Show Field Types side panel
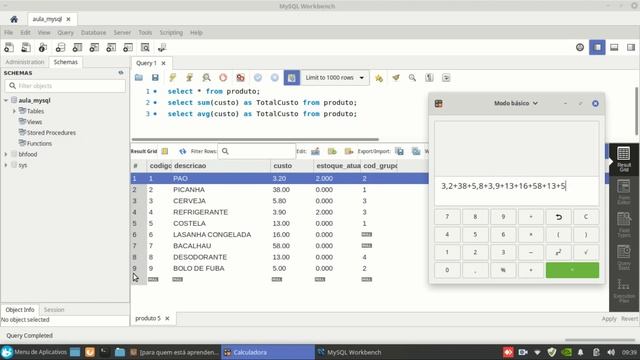 [x=624, y=224]
